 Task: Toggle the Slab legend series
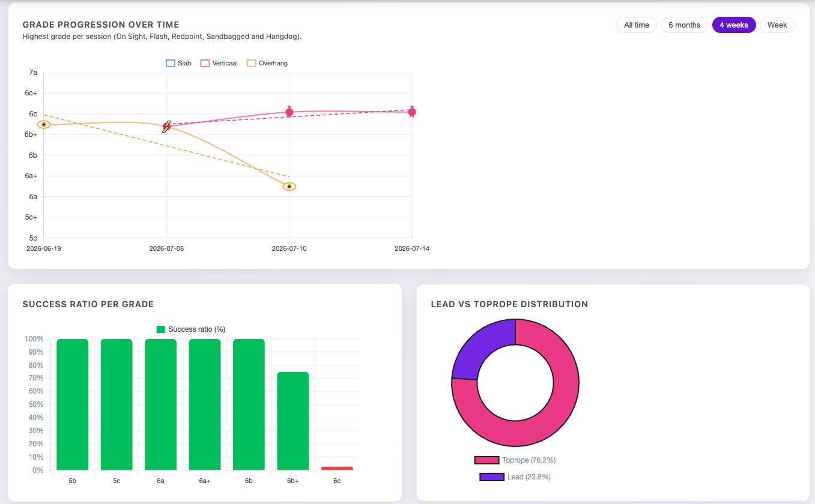click(x=178, y=63)
